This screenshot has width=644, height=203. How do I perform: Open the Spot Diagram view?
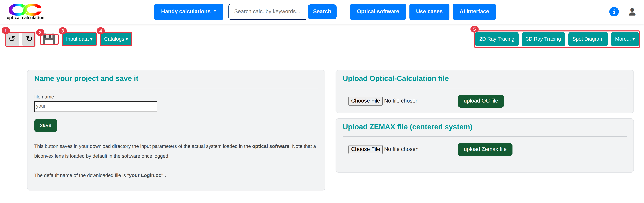[x=588, y=39]
